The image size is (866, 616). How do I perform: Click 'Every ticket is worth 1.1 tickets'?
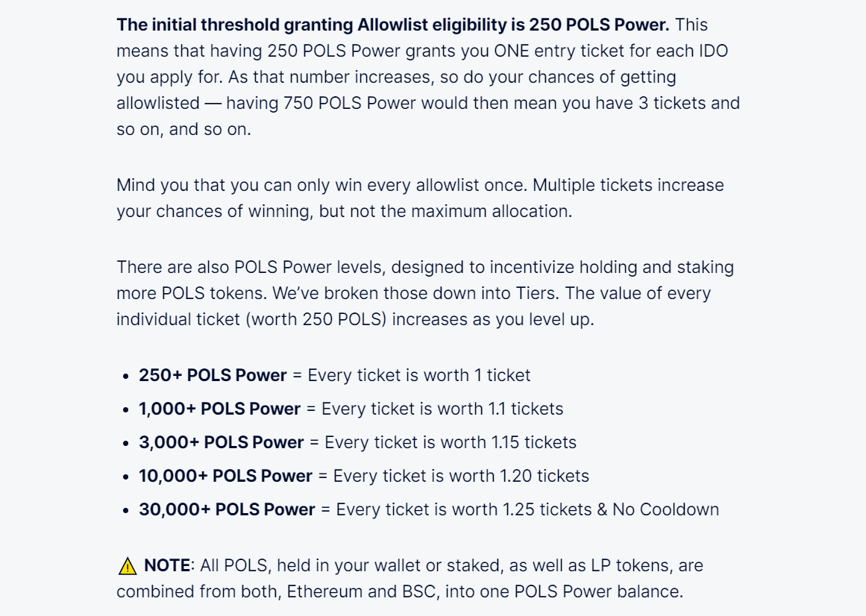tap(442, 409)
